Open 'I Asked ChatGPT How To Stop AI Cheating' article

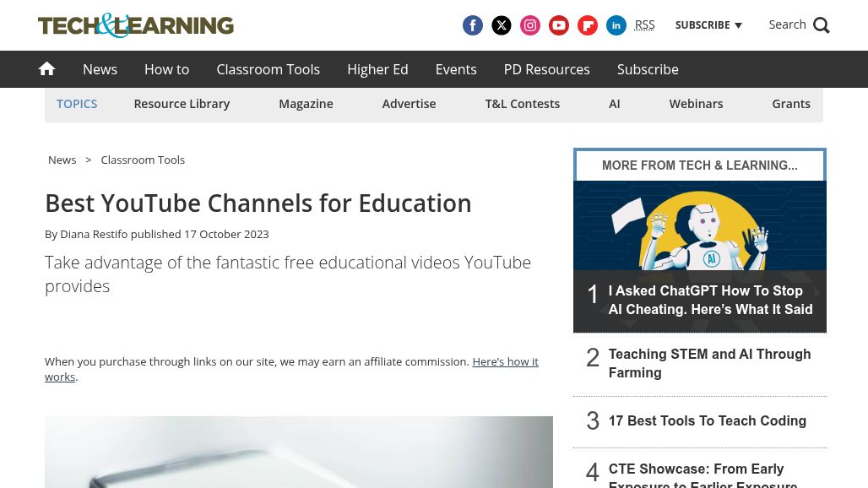[x=710, y=300]
